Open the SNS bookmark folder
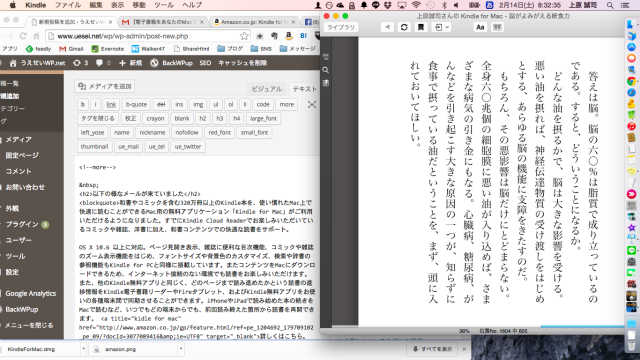 point(261,49)
